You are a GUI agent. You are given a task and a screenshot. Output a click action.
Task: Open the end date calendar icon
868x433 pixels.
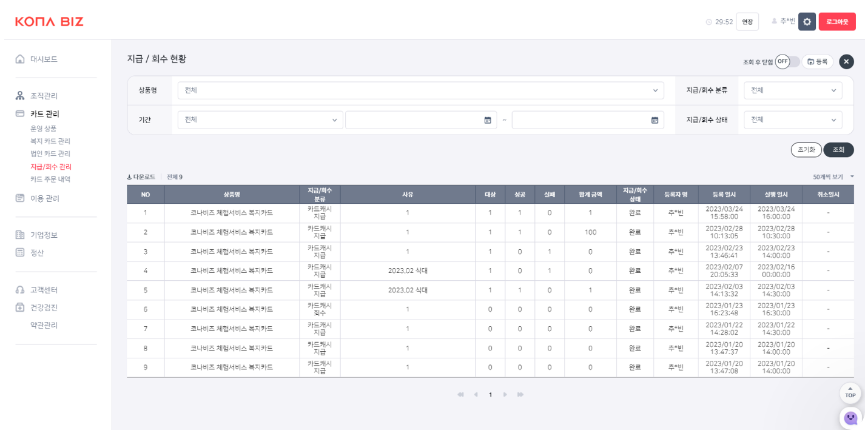(x=654, y=120)
